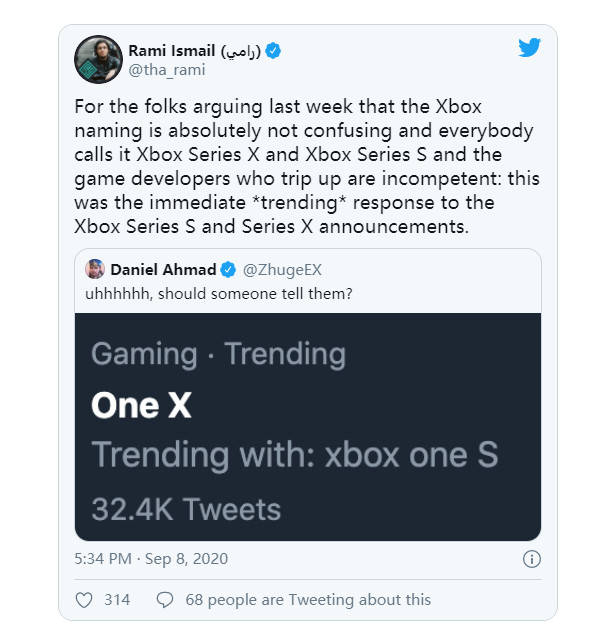Open Rami Ismail's profile avatar
Image resolution: width=591 pixels, height=639 pixels.
click(x=98, y=59)
